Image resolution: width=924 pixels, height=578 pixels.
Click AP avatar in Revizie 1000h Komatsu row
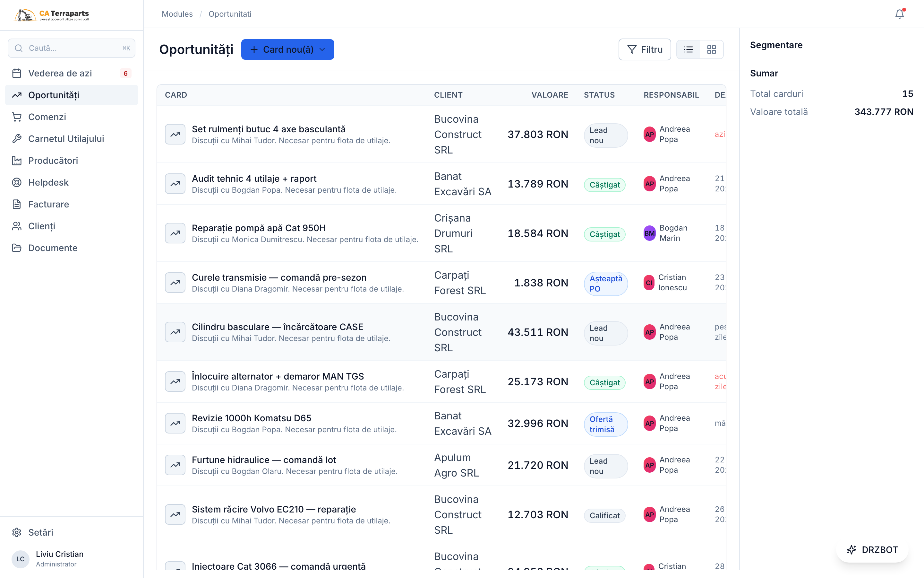[x=649, y=423]
